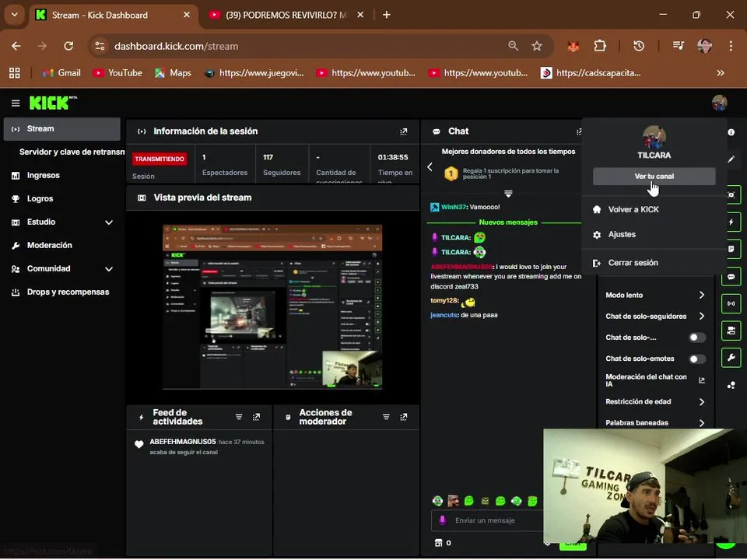Screen dimensions: 747x560
Task: Click the camera icon in the right sidebar
Action: [731, 331]
